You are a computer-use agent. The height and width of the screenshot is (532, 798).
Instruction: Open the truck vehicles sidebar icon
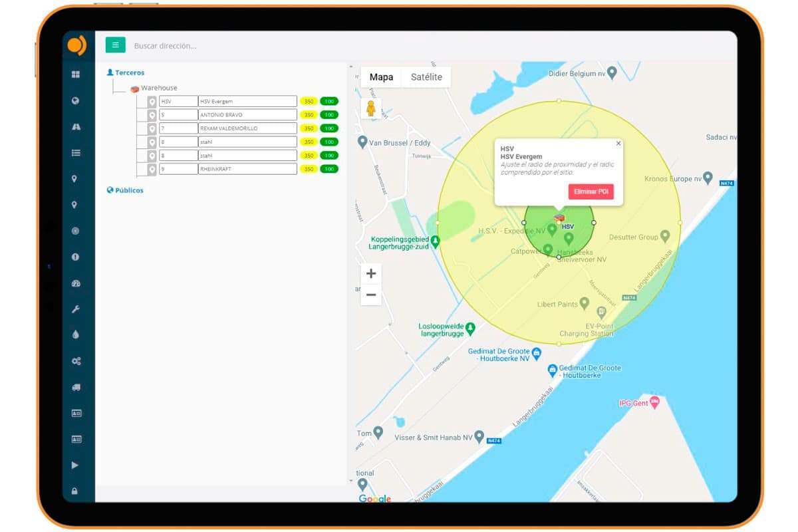(75, 387)
